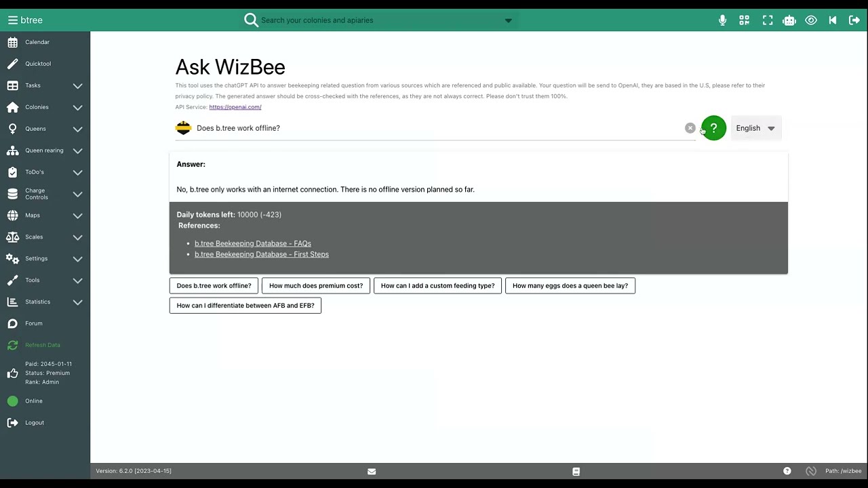Expand the Statistics submenu chevron
Screen dimensions: 868x488
(78, 302)
